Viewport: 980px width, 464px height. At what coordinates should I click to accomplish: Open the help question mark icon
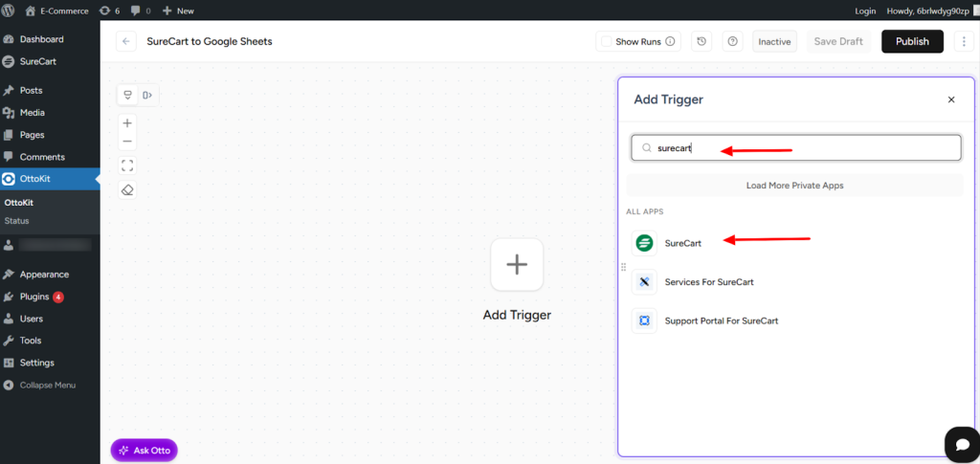[732, 42]
